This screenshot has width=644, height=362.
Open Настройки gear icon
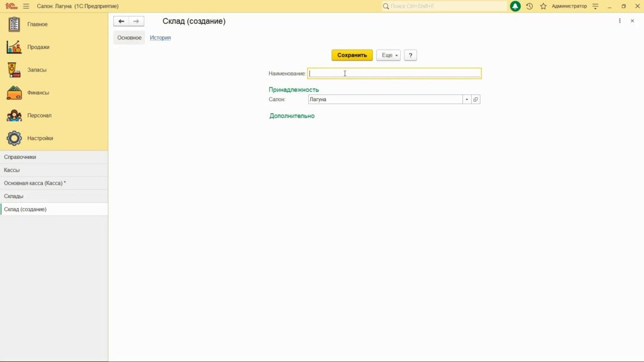point(14,138)
